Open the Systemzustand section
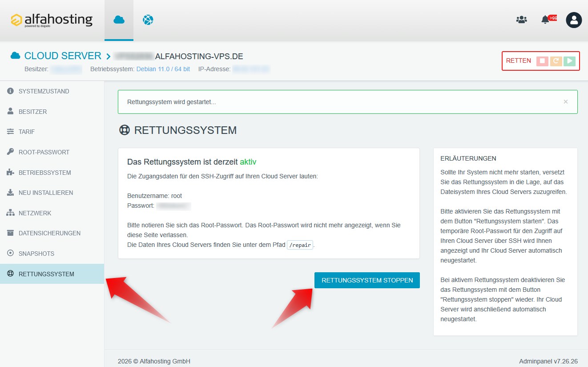 click(x=43, y=91)
